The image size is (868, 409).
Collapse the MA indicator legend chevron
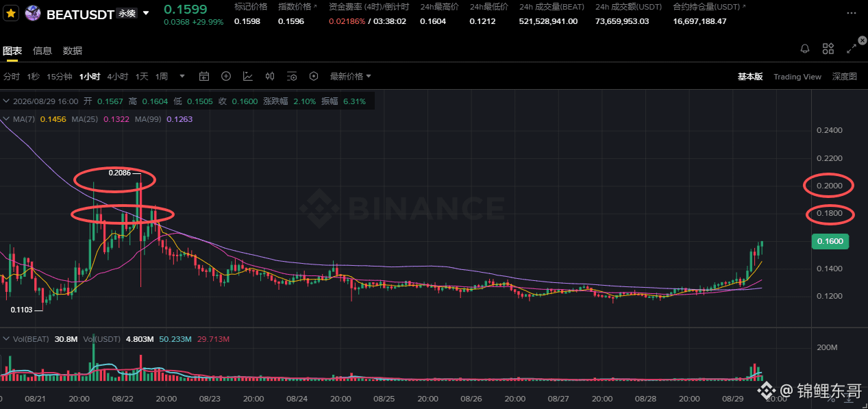(7, 119)
